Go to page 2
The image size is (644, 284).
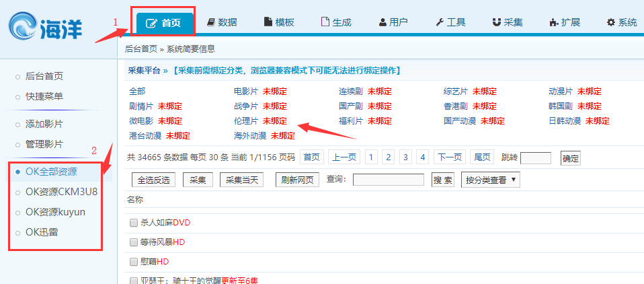tap(388, 157)
